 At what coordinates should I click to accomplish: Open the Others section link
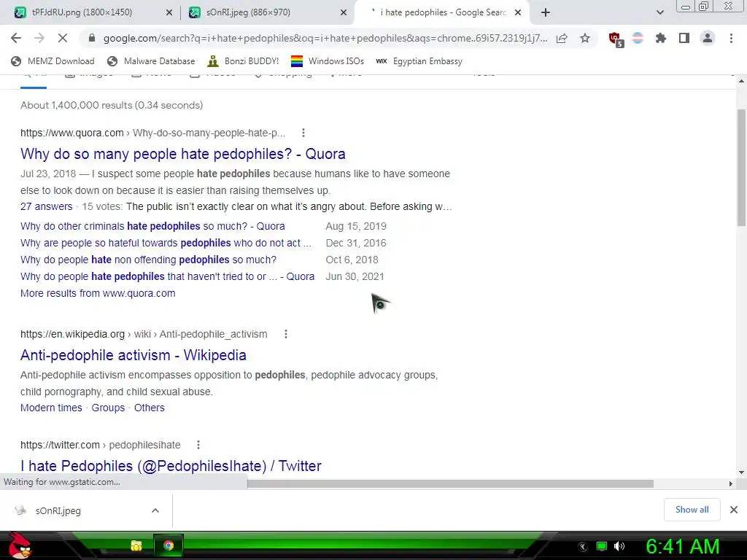(x=149, y=408)
